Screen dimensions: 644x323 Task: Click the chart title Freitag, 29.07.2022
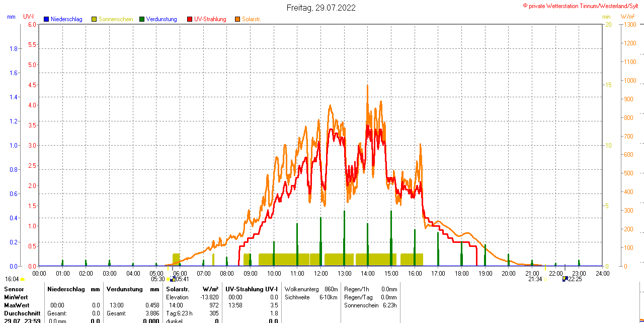[x=321, y=8]
